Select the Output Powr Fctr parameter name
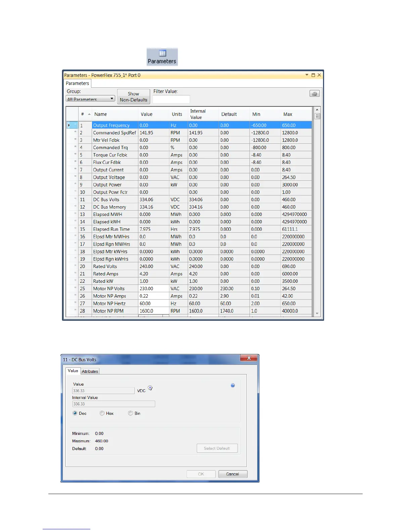This screenshot has width=411, height=532. (110, 192)
